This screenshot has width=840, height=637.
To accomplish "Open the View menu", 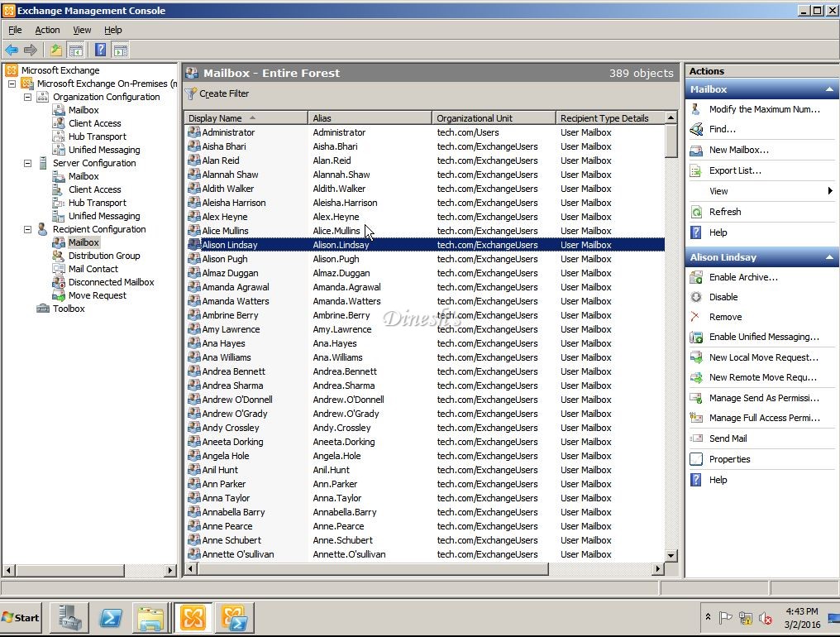I will 82,30.
